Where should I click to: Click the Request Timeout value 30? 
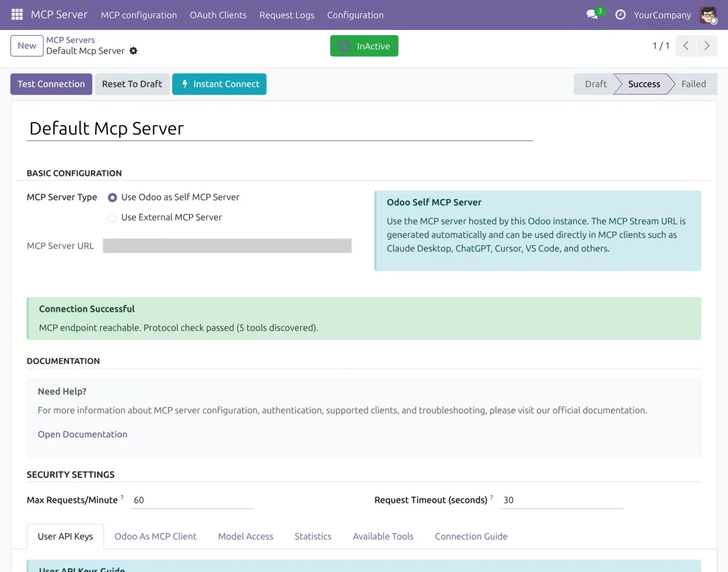[x=562, y=500]
